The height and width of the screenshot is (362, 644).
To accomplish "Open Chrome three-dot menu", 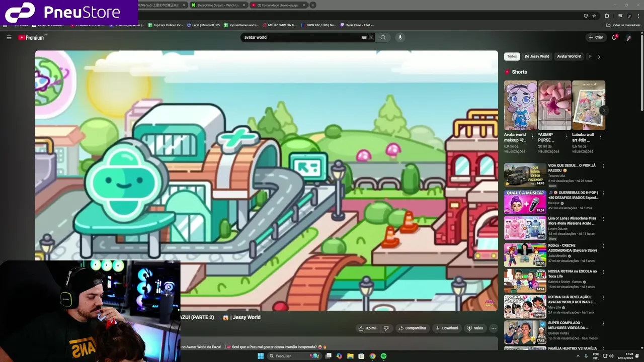I will pos(638,16).
